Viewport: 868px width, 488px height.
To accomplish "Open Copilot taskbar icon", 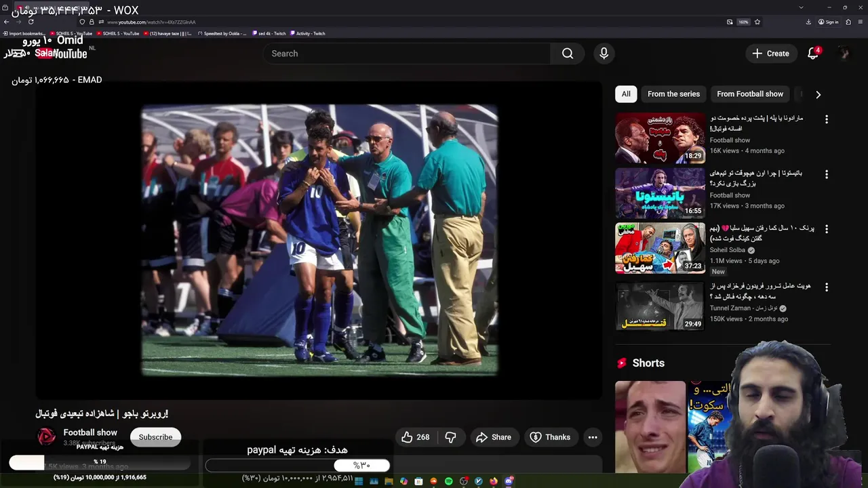I will click(403, 481).
